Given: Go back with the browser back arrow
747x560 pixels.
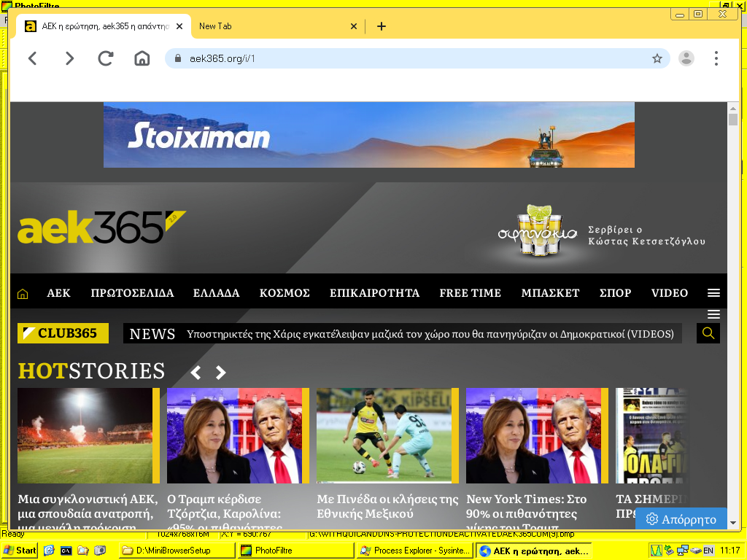Looking at the screenshot, I should click(32, 58).
